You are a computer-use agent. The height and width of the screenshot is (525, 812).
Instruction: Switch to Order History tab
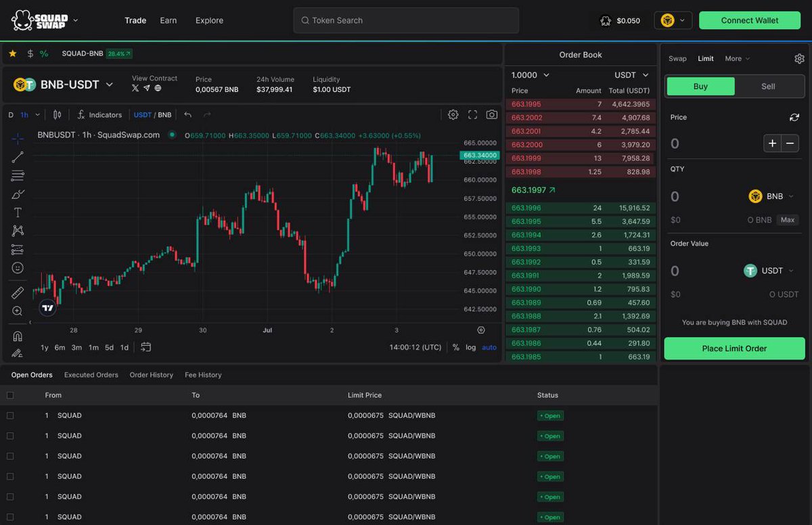point(152,375)
